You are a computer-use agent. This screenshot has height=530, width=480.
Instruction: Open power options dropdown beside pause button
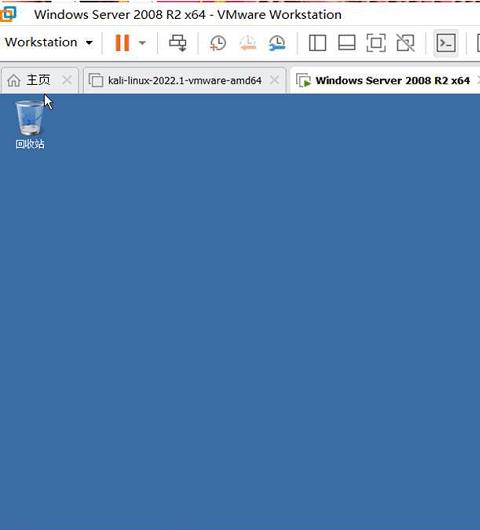click(x=142, y=43)
